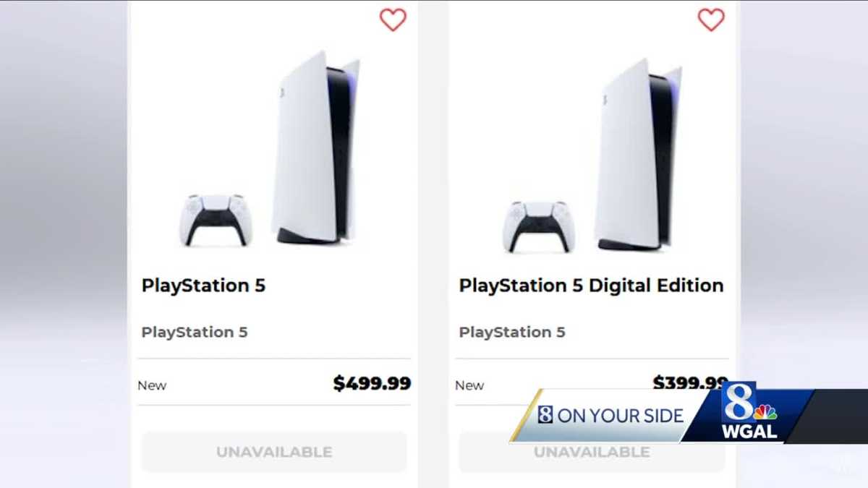868x488 pixels.
Task: Select the Digital Edition console image
Action: [637, 152]
